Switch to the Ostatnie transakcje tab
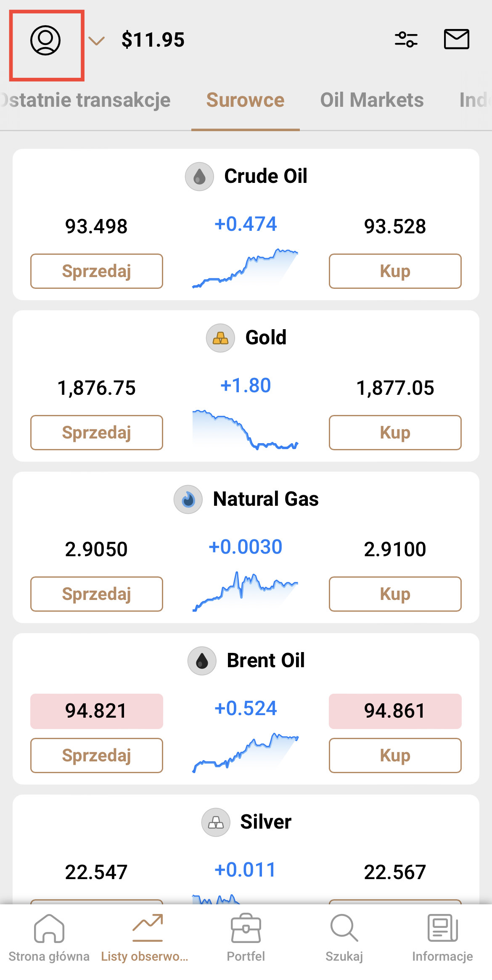Image resolution: width=492 pixels, height=980 pixels. (85, 100)
